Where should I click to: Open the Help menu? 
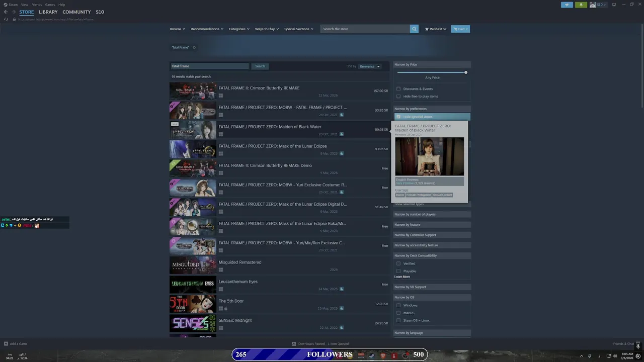[61, 5]
